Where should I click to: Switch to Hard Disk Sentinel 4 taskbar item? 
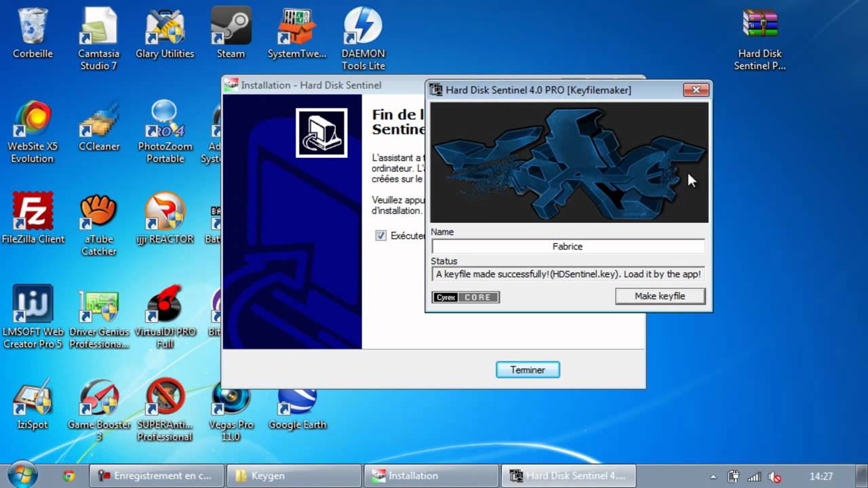click(x=568, y=476)
